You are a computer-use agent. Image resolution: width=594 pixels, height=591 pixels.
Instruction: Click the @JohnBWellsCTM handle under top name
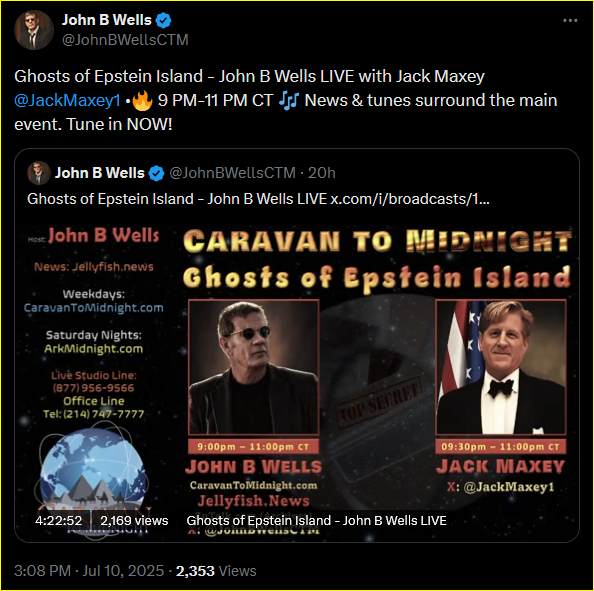(125, 40)
